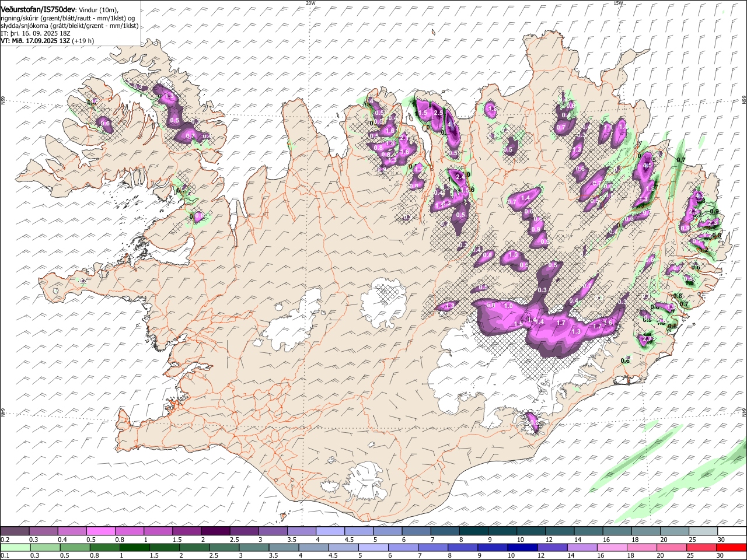Select bottom legend row blue swatch labeled 9
Image resolution: width=747 pixels, height=560 pixels.
493,547
